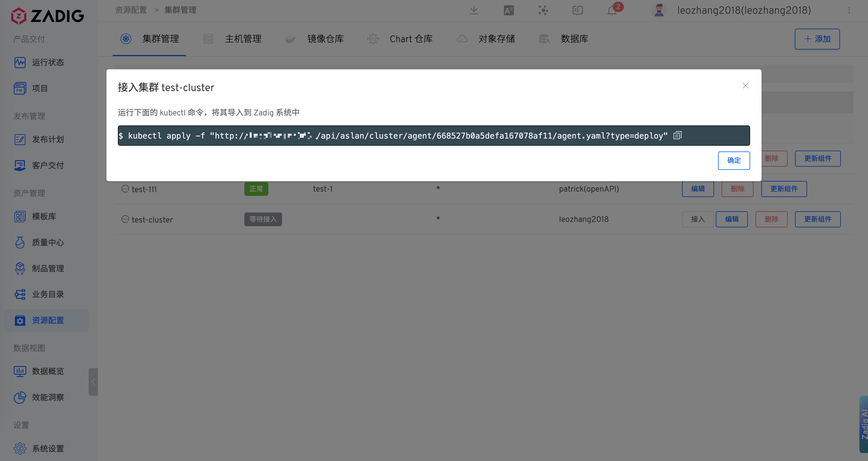Click the test-111 name text
The height and width of the screenshot is (461, 868).
point(144,189)
